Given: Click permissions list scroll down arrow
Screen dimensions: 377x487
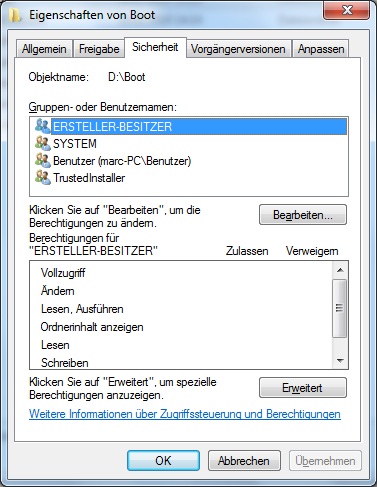Looking at the screenshot, I should pyautogui.click(x=340, y=360).
